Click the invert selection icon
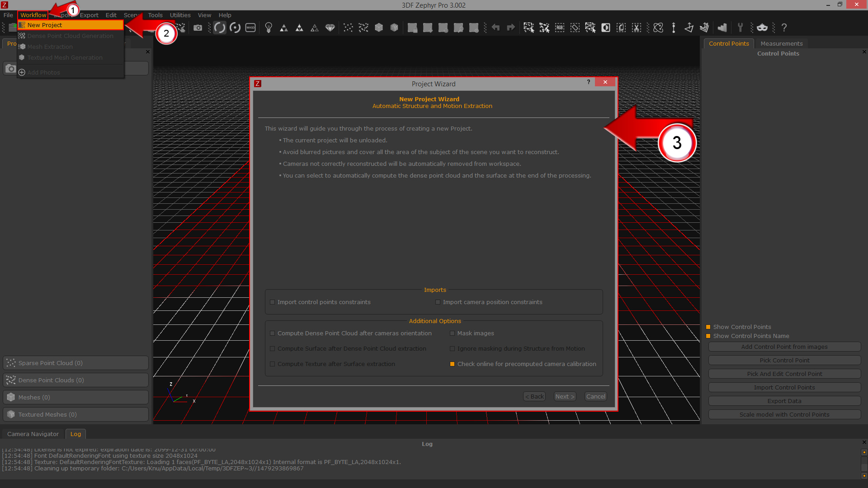The height and width of the screenshot is (488, 868). 606,28
